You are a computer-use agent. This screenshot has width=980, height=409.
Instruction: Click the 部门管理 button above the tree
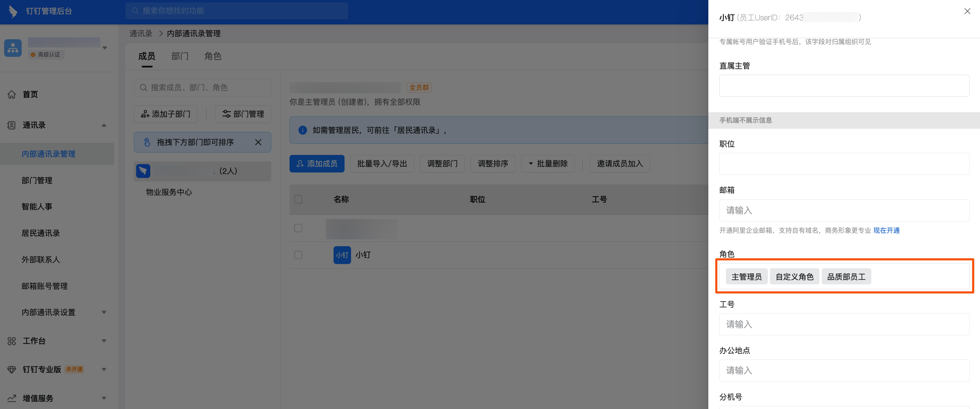click(243, 114)
